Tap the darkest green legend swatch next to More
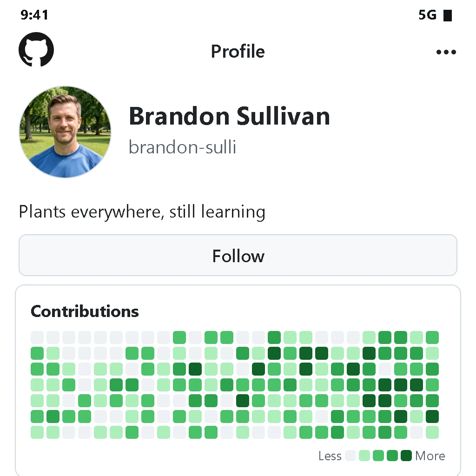476x476 pixels. 406,456
